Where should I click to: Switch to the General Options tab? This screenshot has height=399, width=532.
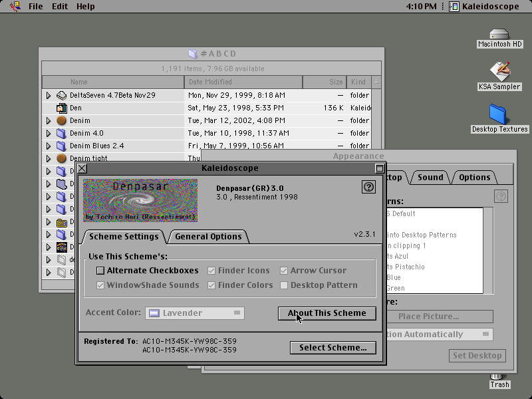coord(208,237)
